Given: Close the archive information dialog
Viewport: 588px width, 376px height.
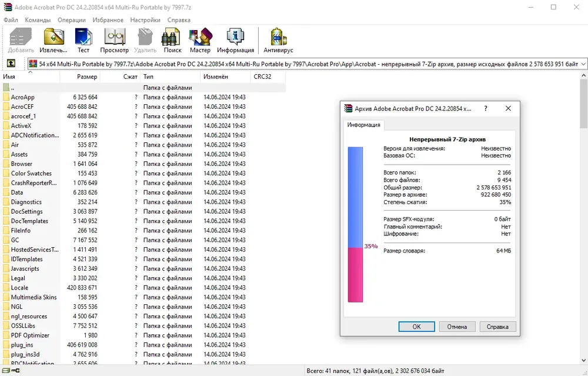Looking at the screenshot, I should tap(508, 108).
